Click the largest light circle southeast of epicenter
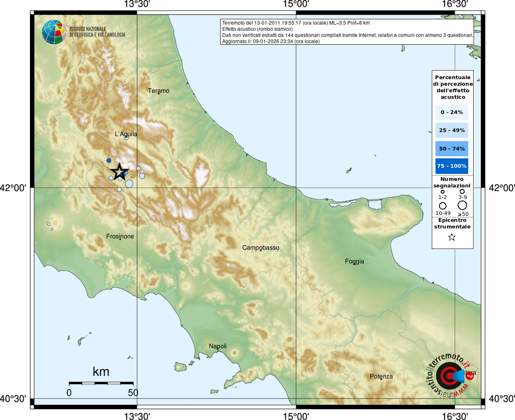The width and height of the screenshot is (515, 420). click(x=129, y=184)
